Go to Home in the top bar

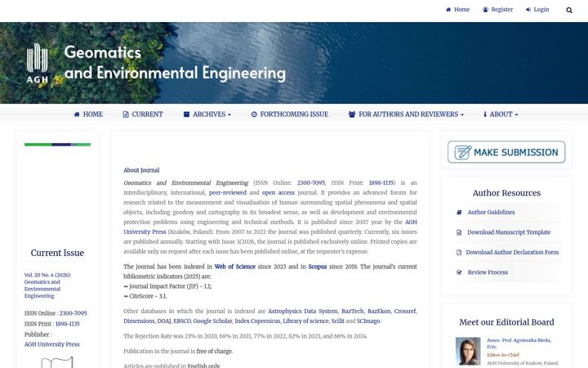[461, 10]
